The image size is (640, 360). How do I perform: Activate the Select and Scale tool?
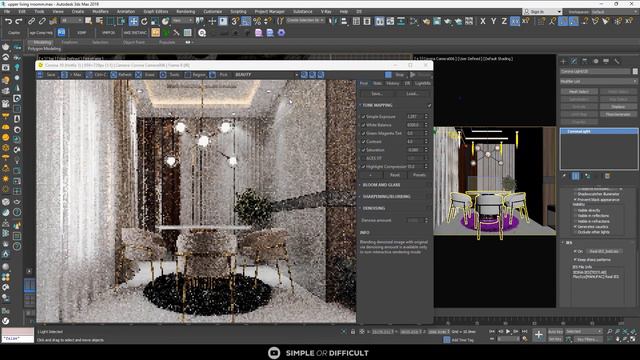tap(155, 21)
